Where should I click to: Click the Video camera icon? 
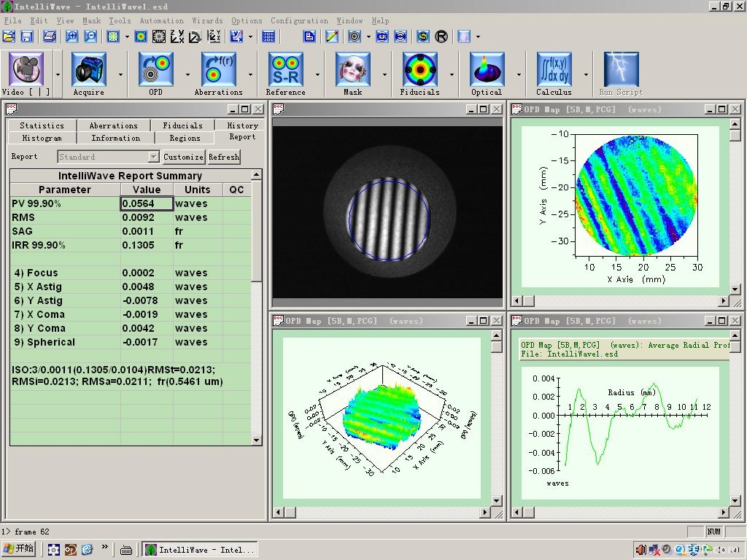[26, 69]
